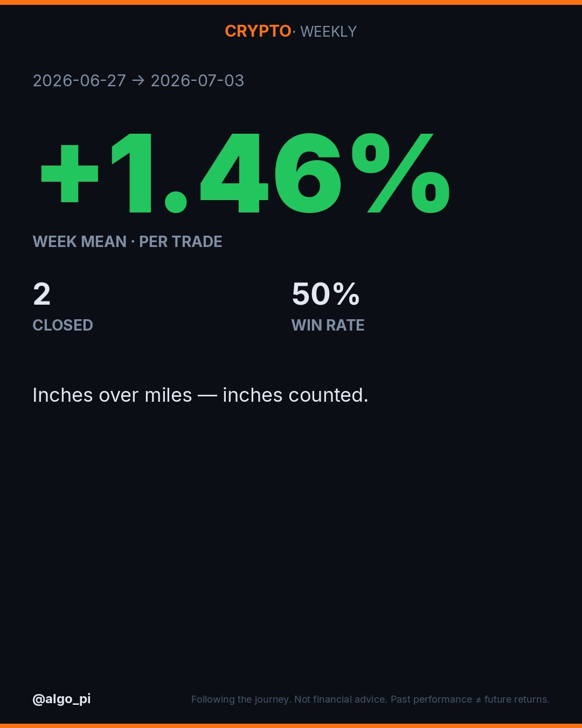Click the Inches over miles tagline
The width and height of the screenshot is (582, 728).
(200, 395)
